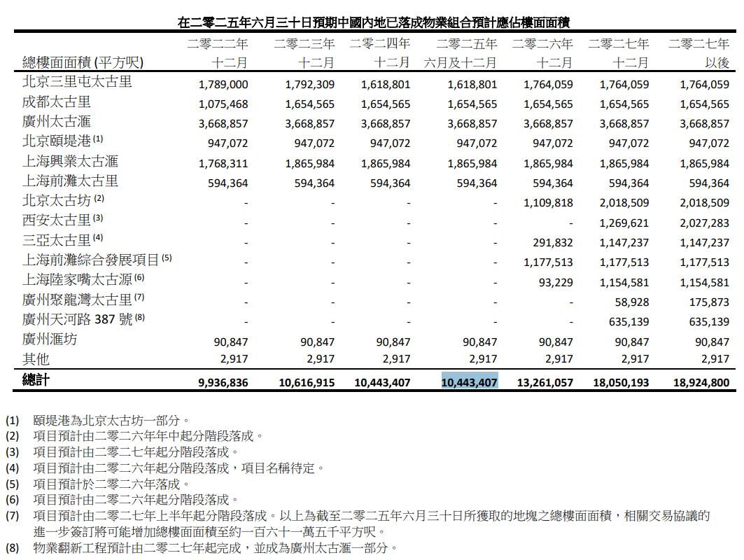The image size is (744, 560).
Task: Click the 上海前灘綜合發展項目 row label
Action: pos(91,260)
